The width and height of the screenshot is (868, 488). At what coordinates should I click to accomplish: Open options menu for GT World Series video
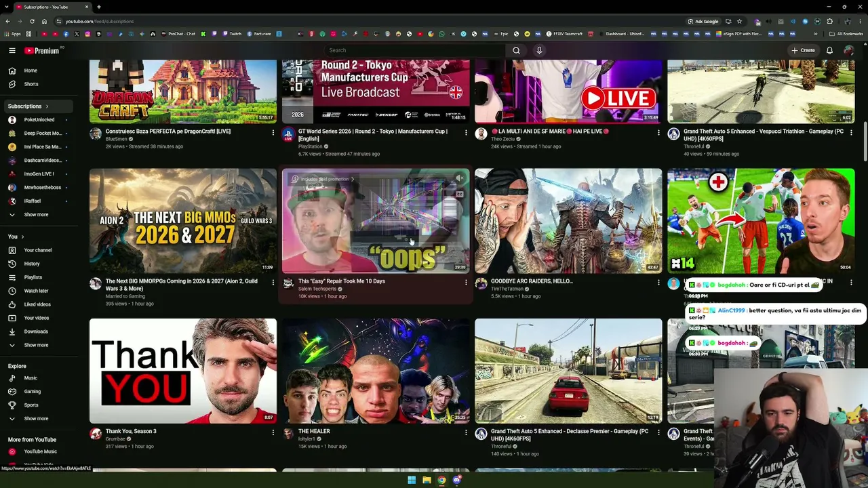(466, 133)
